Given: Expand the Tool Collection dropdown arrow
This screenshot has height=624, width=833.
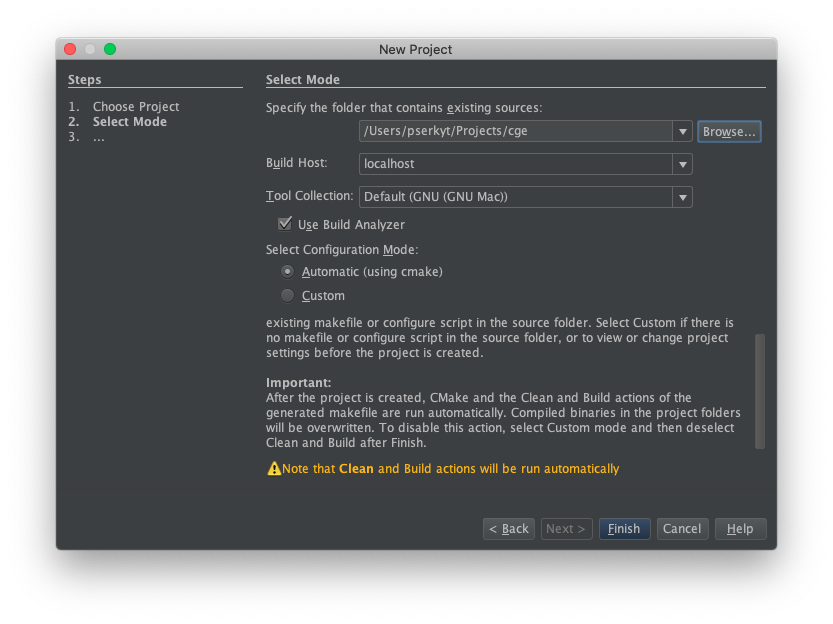Looking at the screenshot, I should tap(683, 197).
